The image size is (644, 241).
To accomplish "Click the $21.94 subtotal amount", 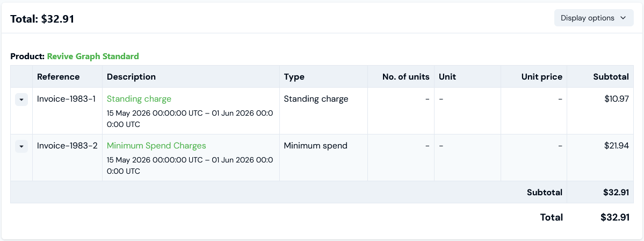I will 617,146.
